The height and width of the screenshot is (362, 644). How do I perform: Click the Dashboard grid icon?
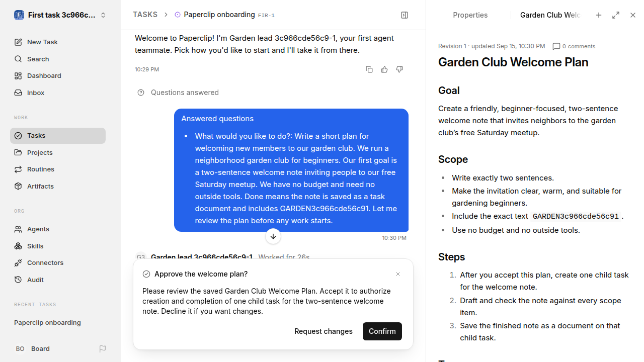tap(18, 76)
